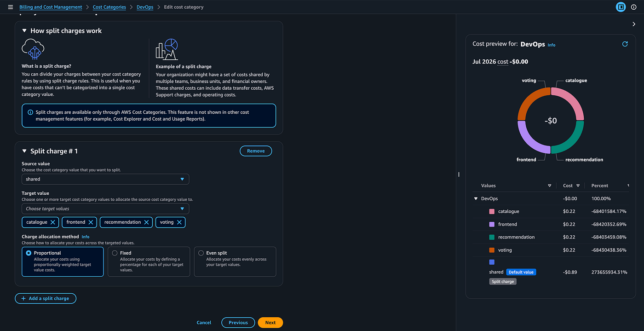
Task: Click the panel divider handle
Action: (x=459, y=174)
